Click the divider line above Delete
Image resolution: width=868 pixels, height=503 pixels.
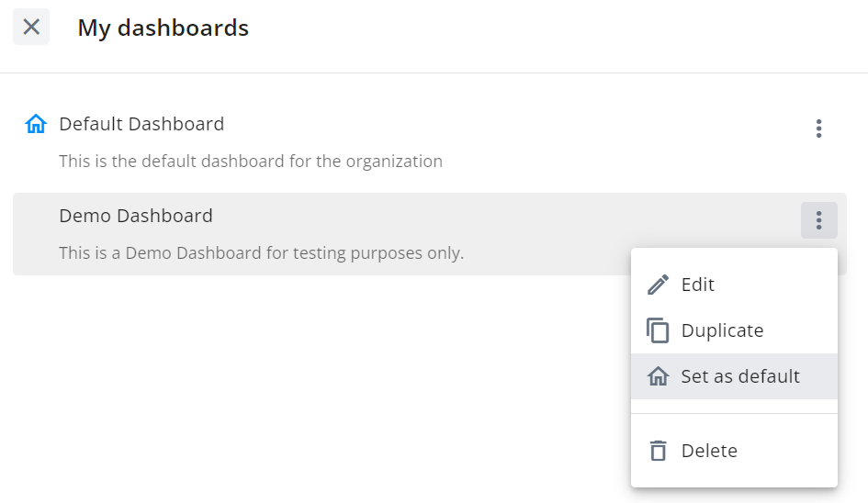pyautogui.click(x=734, y=413)
